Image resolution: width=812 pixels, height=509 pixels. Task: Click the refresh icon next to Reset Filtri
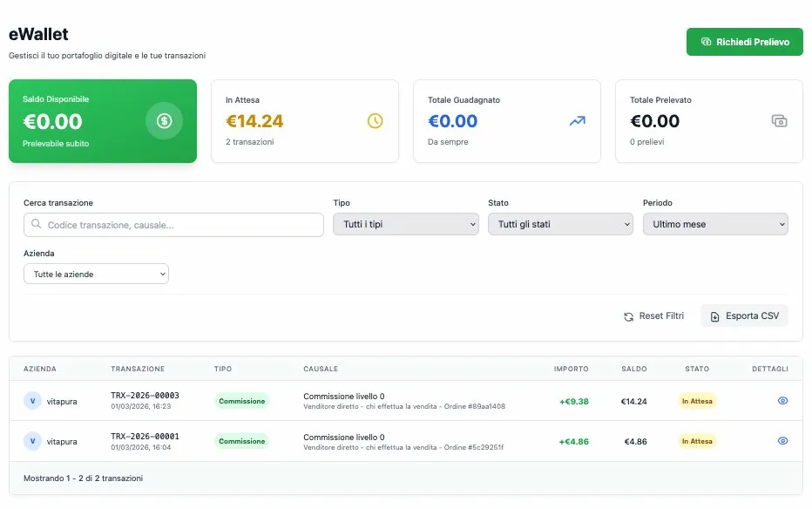tap(627, 316)
